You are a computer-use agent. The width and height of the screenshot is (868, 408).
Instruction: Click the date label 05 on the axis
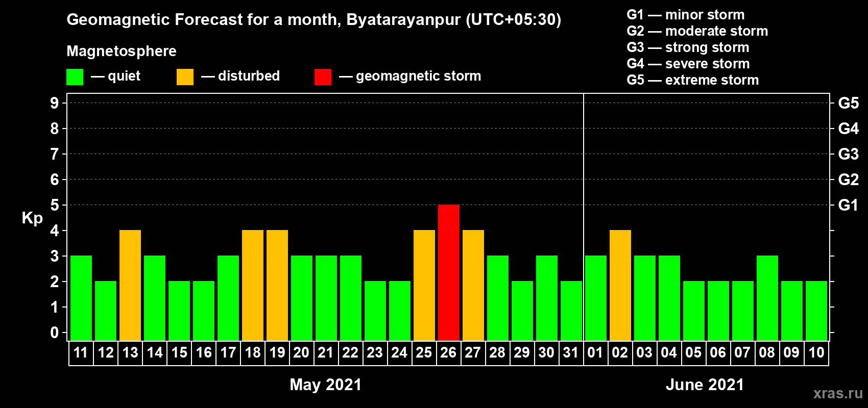tap(693, 352)
